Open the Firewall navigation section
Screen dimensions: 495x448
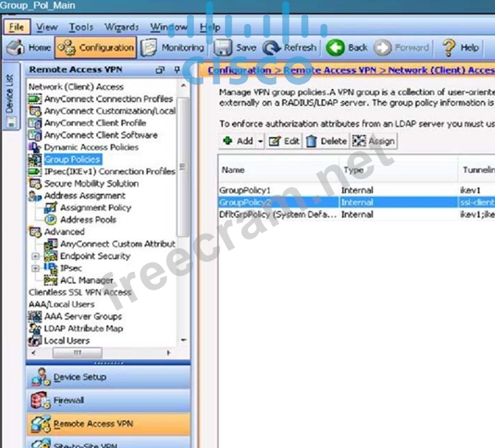coord(69,400)
